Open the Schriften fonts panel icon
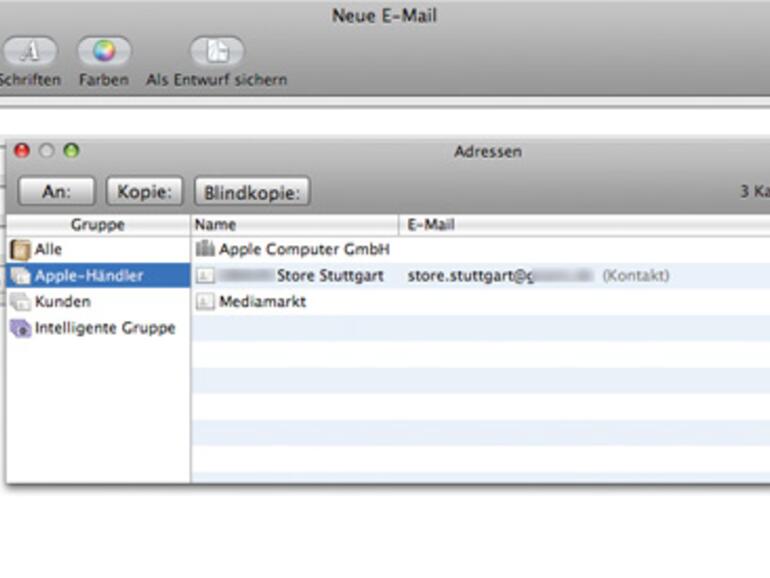770x578 pixels. point(30,51)
